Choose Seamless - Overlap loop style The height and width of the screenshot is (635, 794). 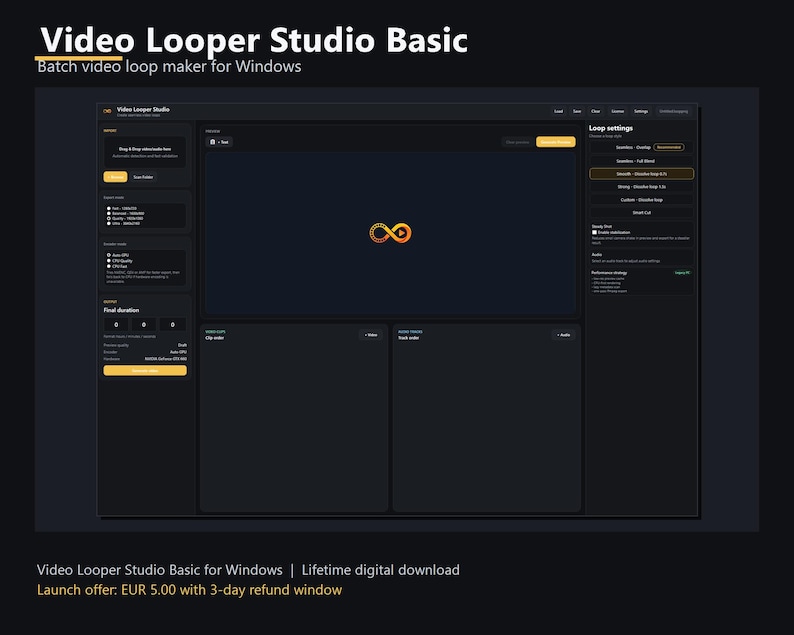tap(642, 147)
